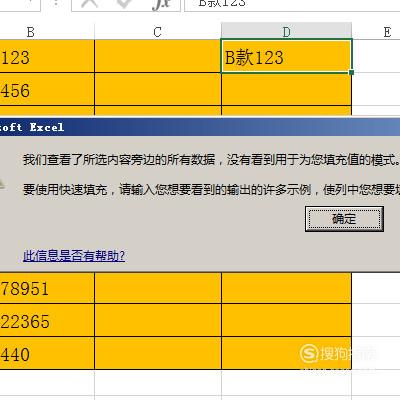Click the formula bar input showing B款123

pos(292,5)
